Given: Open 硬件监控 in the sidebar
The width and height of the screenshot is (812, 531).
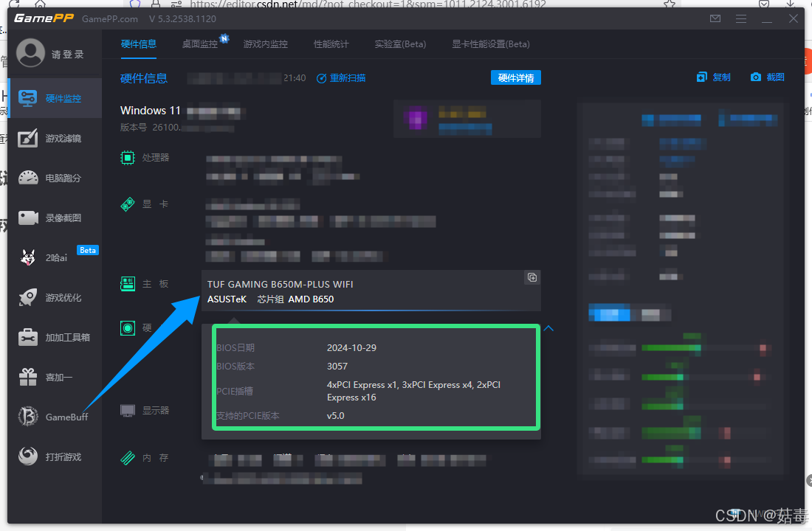Looking at the screenshot, I should (x=55, y=98).
